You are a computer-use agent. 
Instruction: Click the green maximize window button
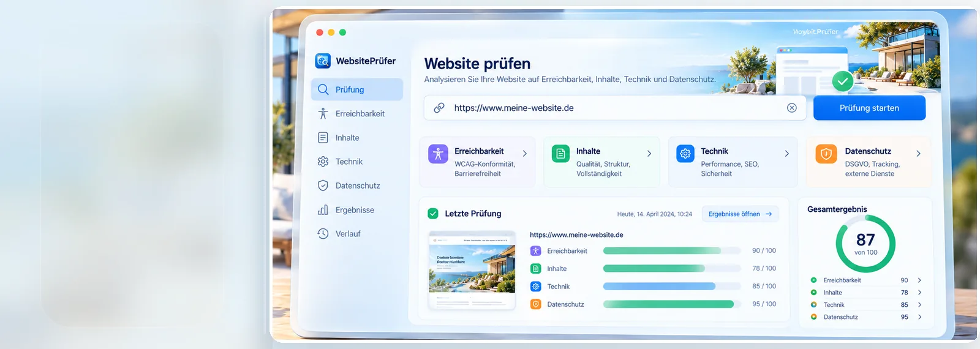click(343, 32)
